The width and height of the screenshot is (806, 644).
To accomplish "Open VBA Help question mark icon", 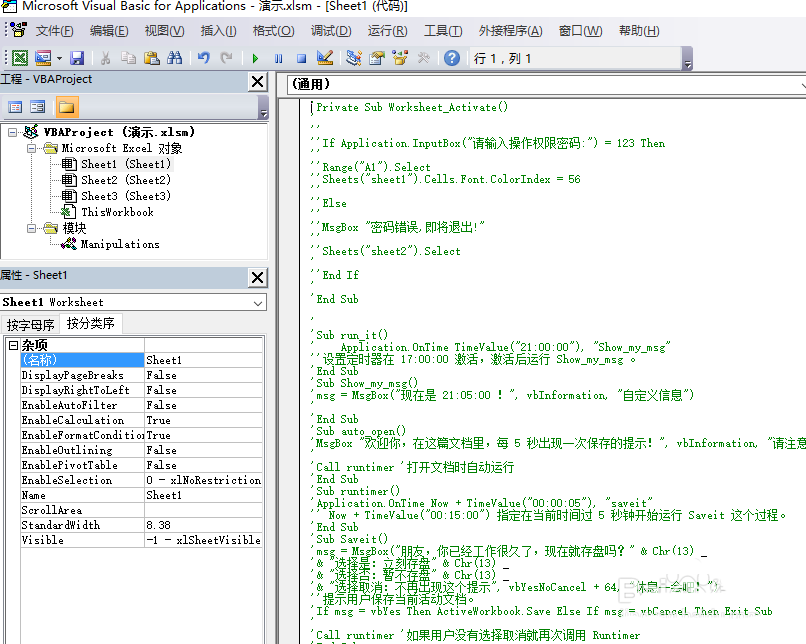I will coord(452,58).
